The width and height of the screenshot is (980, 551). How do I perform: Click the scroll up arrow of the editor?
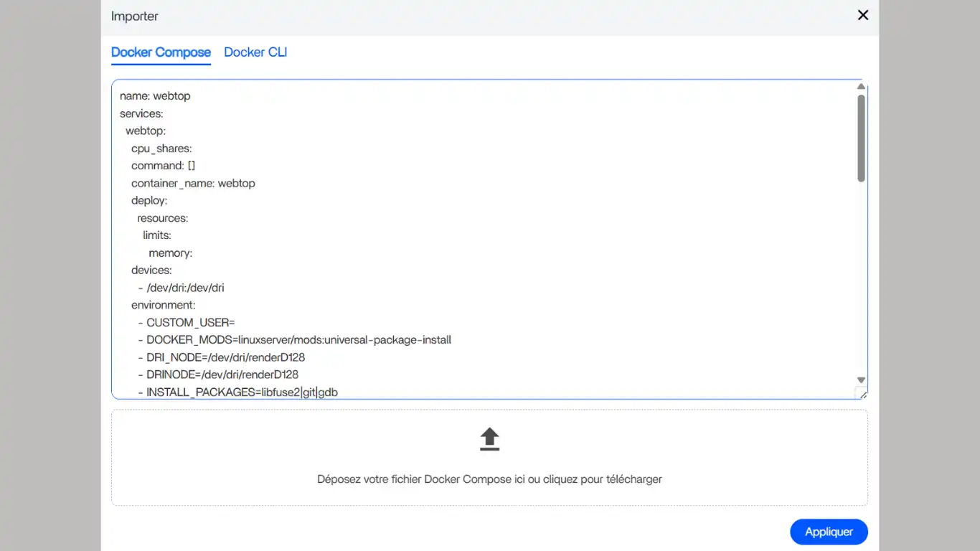(x=861, y=87)
